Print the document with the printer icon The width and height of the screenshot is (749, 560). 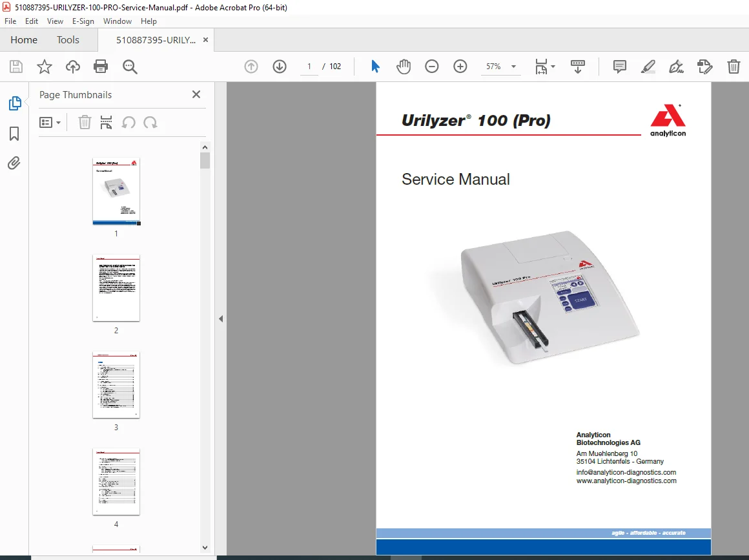(x=101, y=67)
